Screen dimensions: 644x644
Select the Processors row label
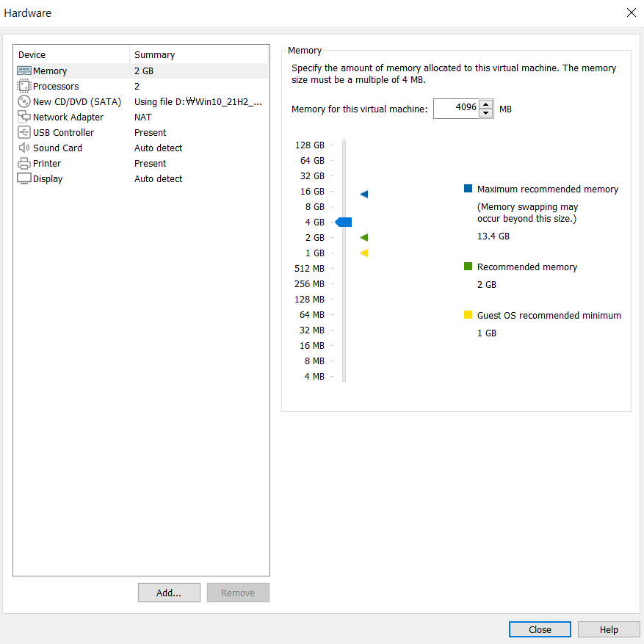[56, 86]
